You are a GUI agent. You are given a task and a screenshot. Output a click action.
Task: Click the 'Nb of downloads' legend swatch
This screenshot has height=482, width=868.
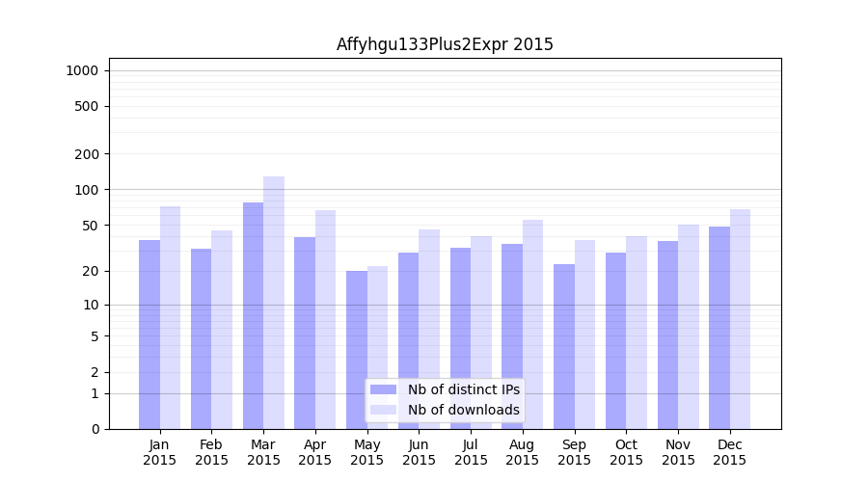(383, 410)
